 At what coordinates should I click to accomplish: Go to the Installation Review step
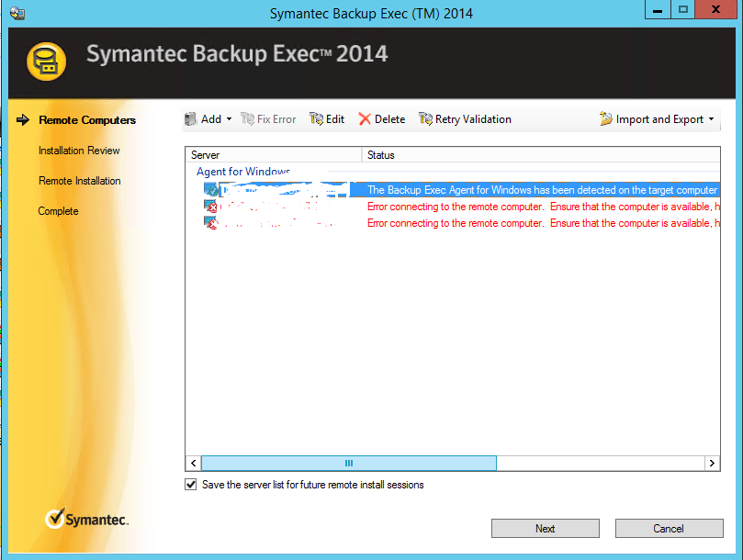coord(79,151)
